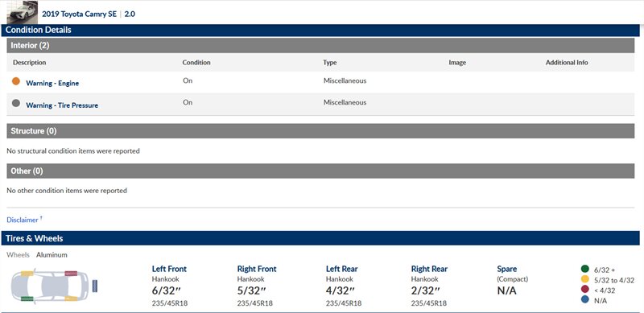This screenshot has width=644, height=313.
Task: Click the green 6/32 + legend dot
Action: 585,269
